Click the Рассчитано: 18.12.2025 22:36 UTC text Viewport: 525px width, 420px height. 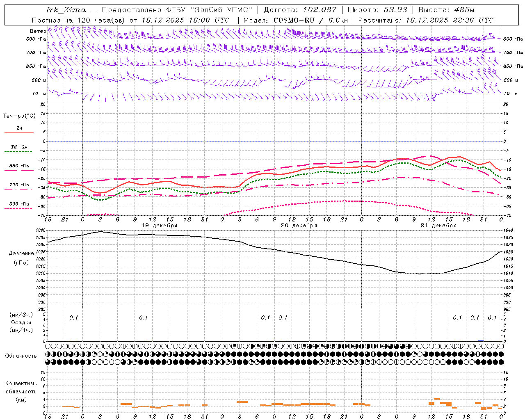click(x=426, y=20)
